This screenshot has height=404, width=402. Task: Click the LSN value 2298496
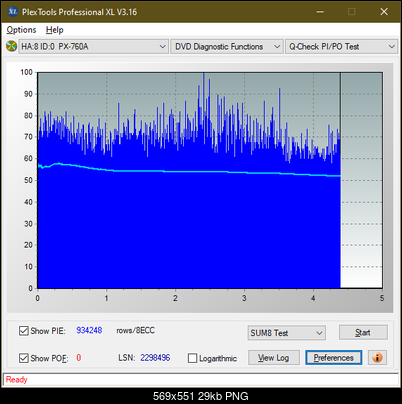[x=155, y=358]
